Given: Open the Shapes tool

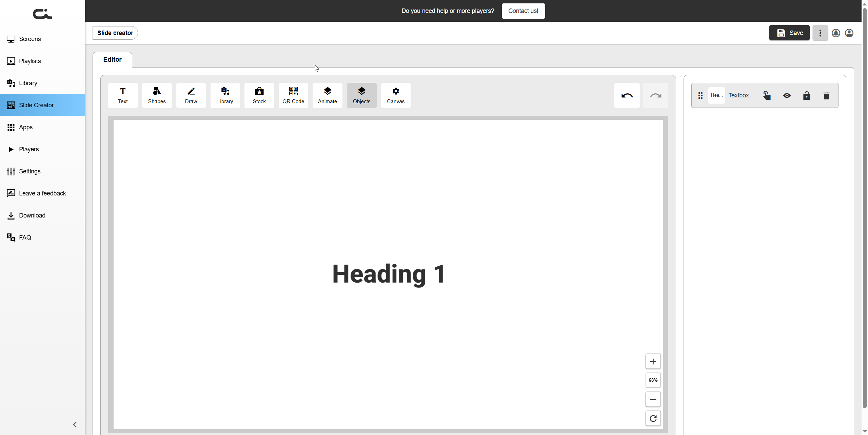Looking at the screenshot, I should click(x=157, y=95).
